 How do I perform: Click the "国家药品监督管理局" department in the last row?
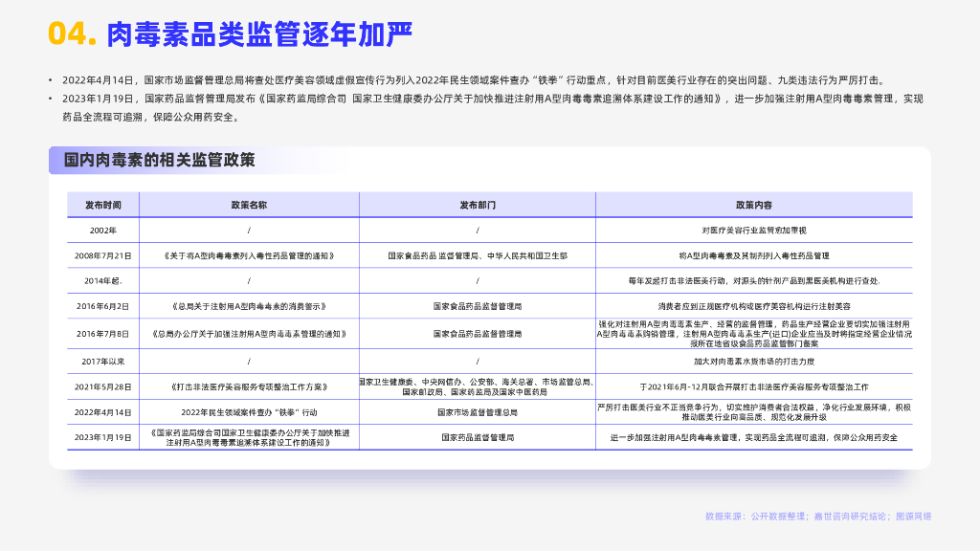click(477, 437)
